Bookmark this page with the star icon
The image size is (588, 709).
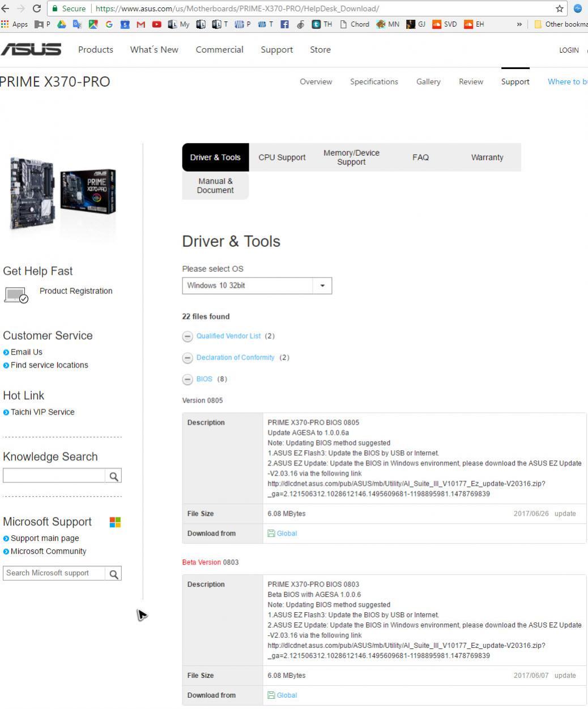(x=560, y=8)
